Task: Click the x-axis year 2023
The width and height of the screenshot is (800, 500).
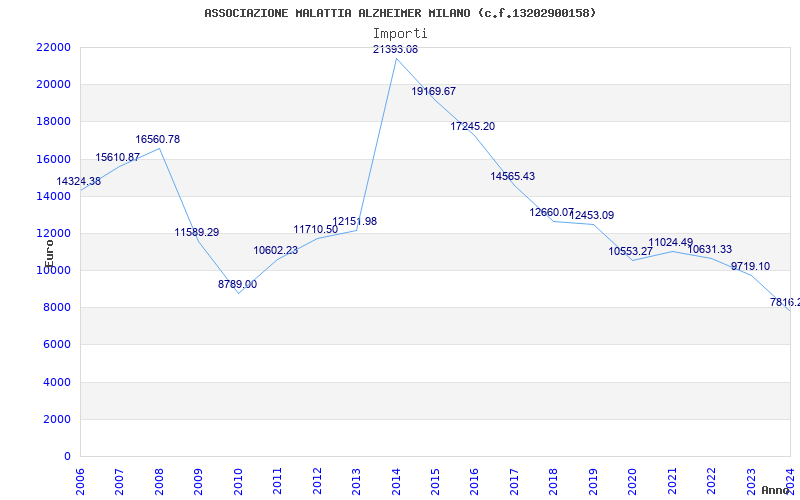Action: point(751,480)
